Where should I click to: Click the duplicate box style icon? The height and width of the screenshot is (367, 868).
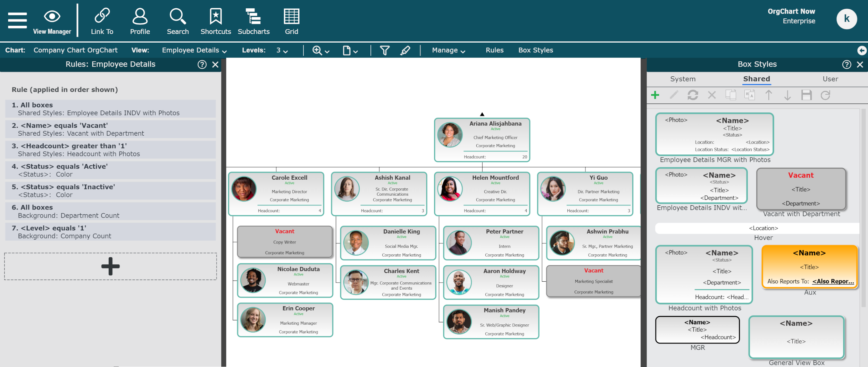[731, 95]
